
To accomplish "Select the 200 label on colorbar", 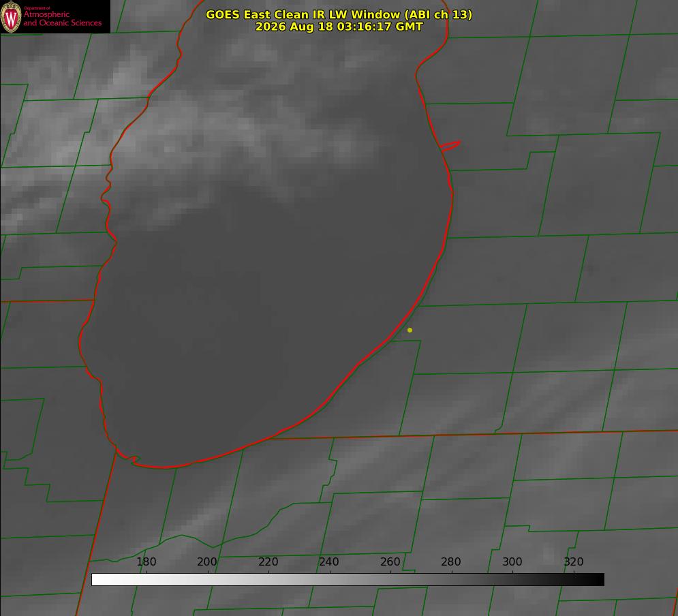I will pos(207,561).
